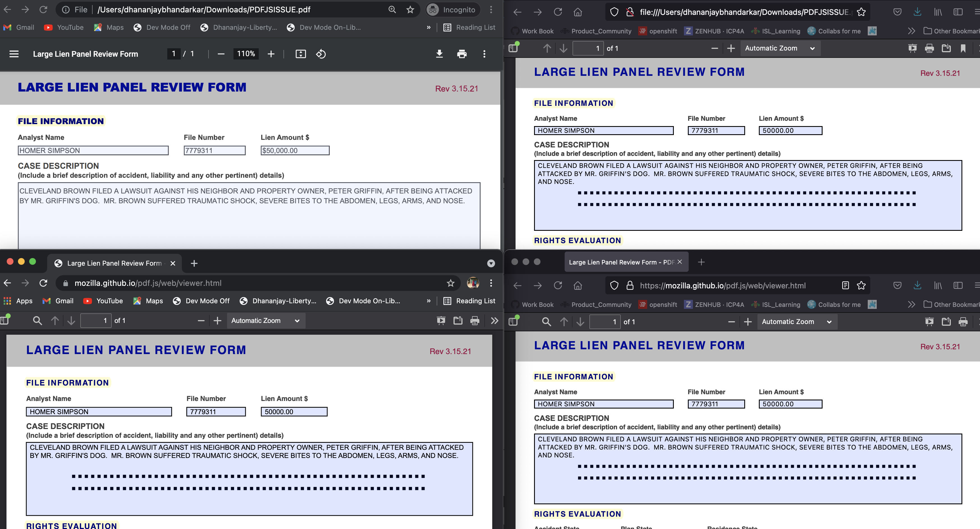Open Chrome PDF viewer's three-dot menu
The height and width of the screenshot is (529, 980).
(484, 54)
